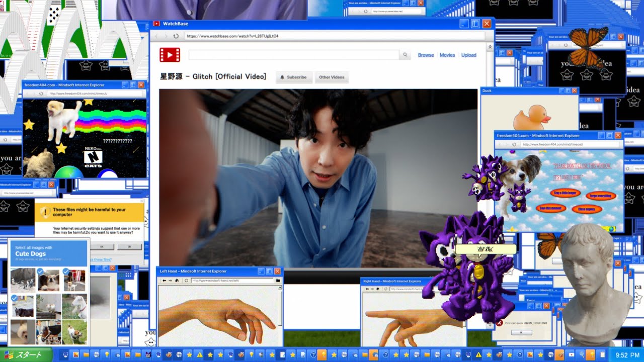644x362 pixels.
Task: Click back arrow in Left Hand window
Action: [x=164, y=281]
